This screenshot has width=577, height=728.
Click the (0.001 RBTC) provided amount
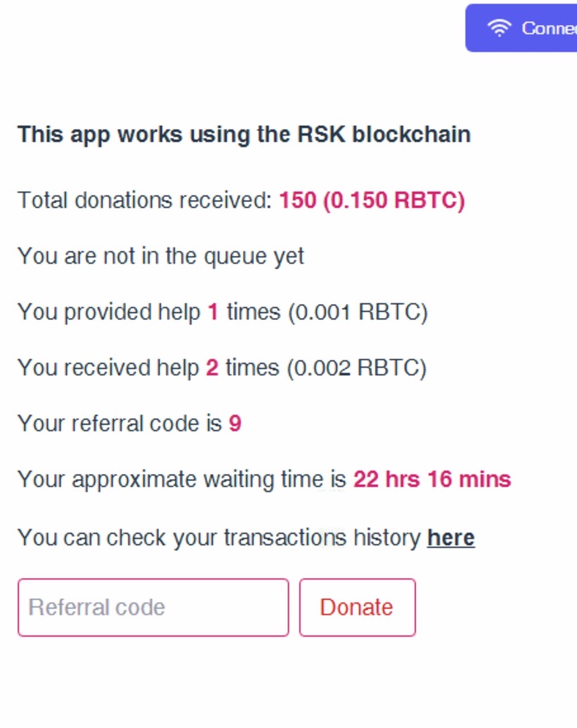pos(358,312)
